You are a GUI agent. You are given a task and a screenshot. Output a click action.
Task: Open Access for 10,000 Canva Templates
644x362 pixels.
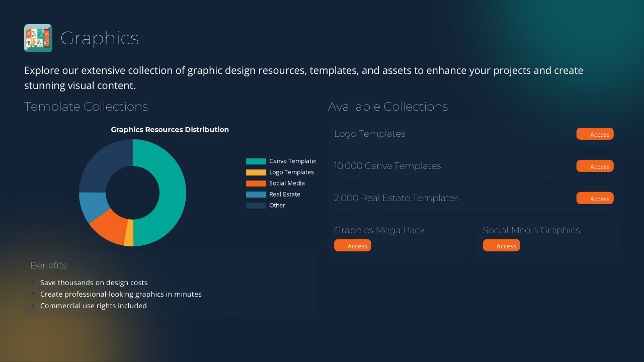point(595,166)
